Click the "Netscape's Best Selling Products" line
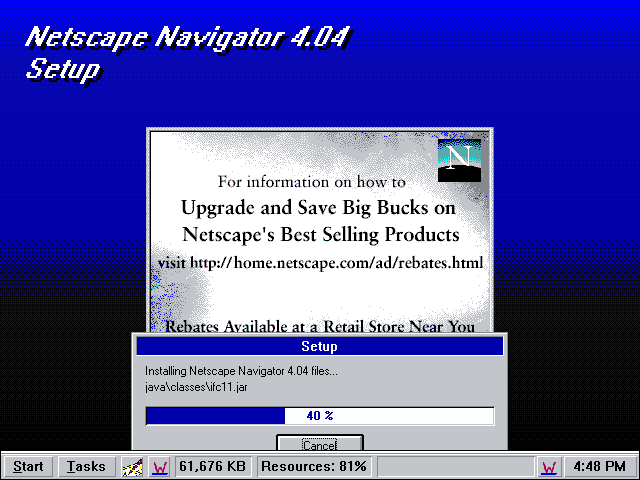Image resolution: width=640 pixels, height=480 pixels. 320,235
